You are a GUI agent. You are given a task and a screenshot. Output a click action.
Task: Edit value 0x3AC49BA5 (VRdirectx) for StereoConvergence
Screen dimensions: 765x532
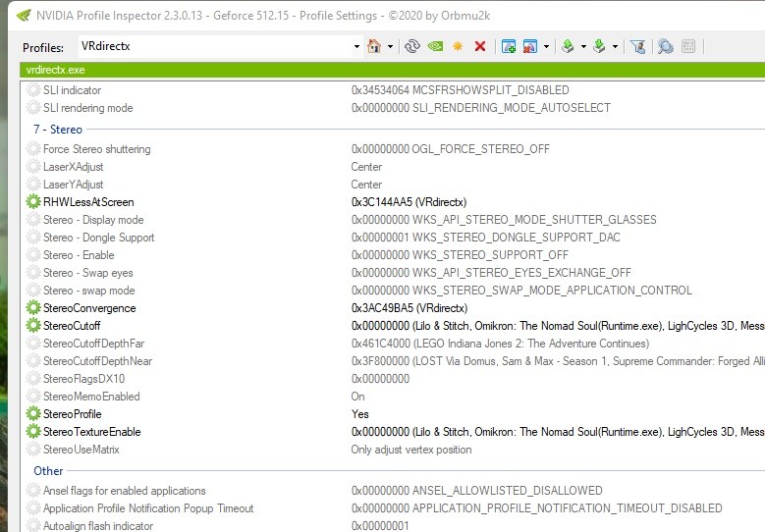410,308
